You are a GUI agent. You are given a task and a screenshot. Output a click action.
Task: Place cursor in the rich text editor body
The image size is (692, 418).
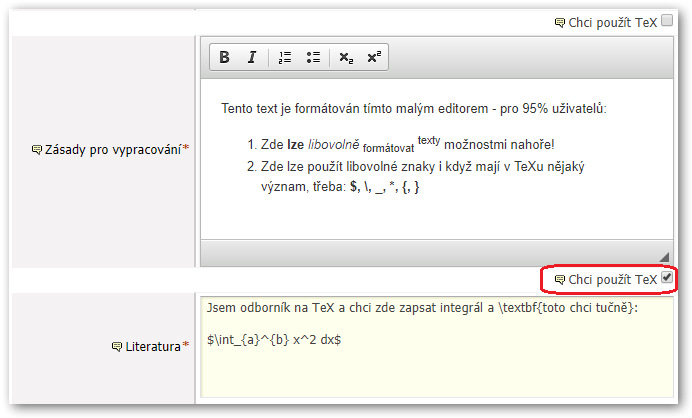point(437,159)
